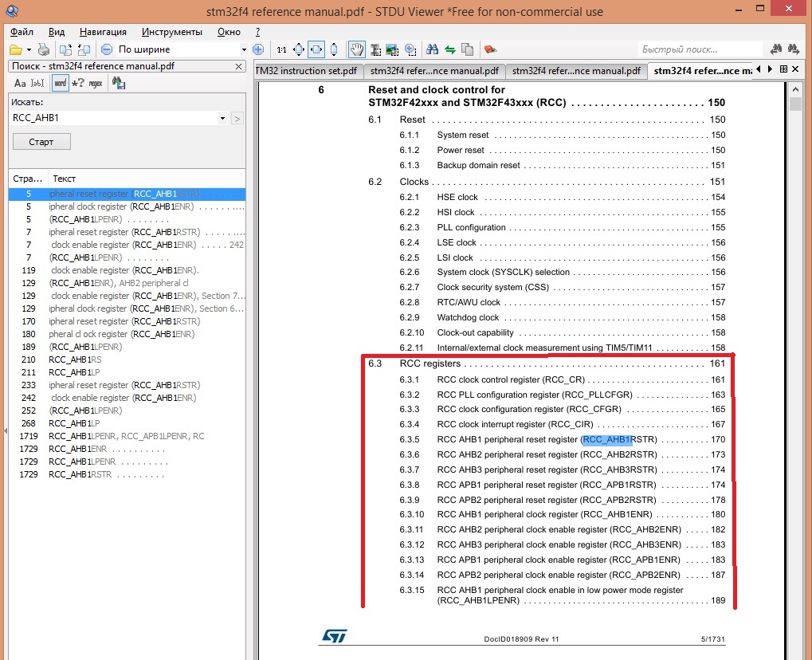
Task: Click the document scrollbar up arrow
Action: pyautogui.click(x=796, y=89)
